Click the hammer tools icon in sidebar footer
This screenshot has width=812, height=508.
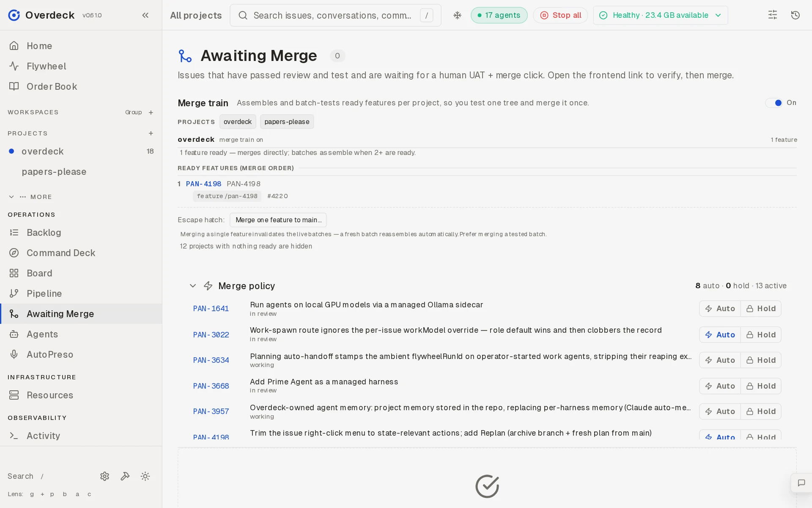[125, 476]
